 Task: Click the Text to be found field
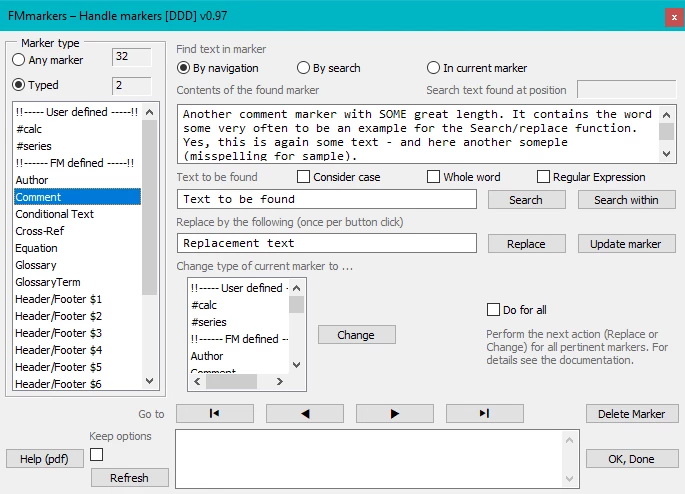point(327,199)
